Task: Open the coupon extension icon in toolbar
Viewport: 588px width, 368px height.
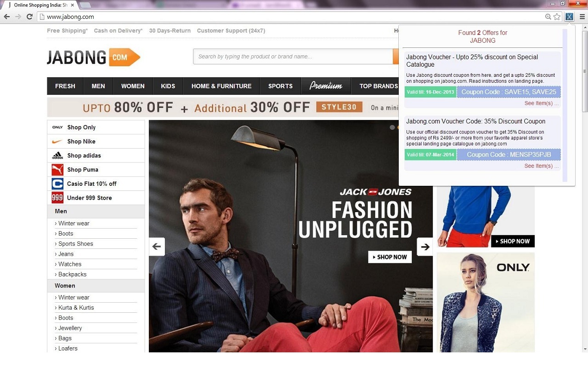Action: (570, 17)
